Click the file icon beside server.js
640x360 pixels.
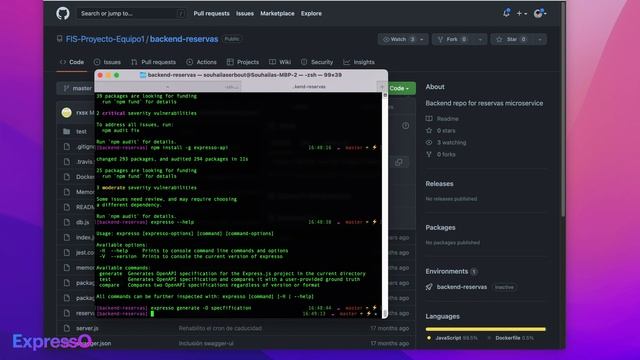[67, 328]
